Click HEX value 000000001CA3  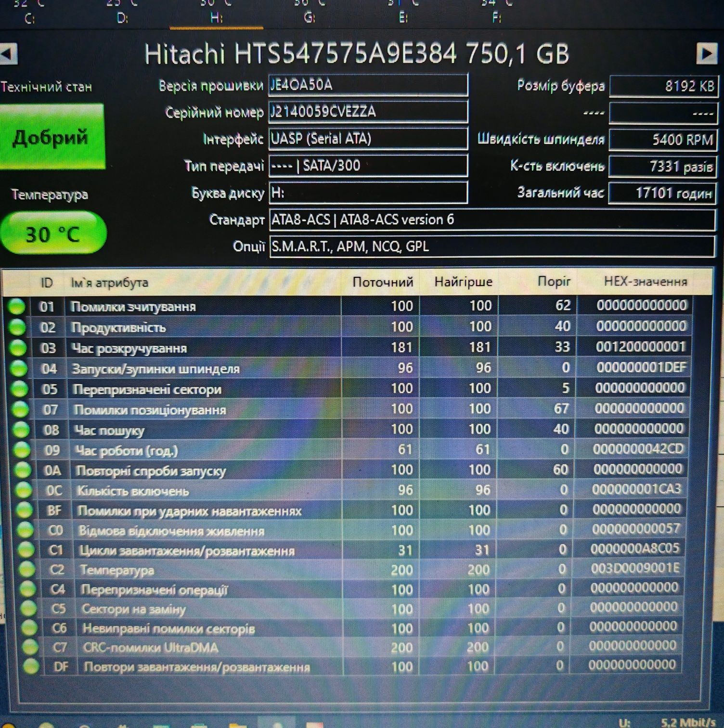click(636, 489)
